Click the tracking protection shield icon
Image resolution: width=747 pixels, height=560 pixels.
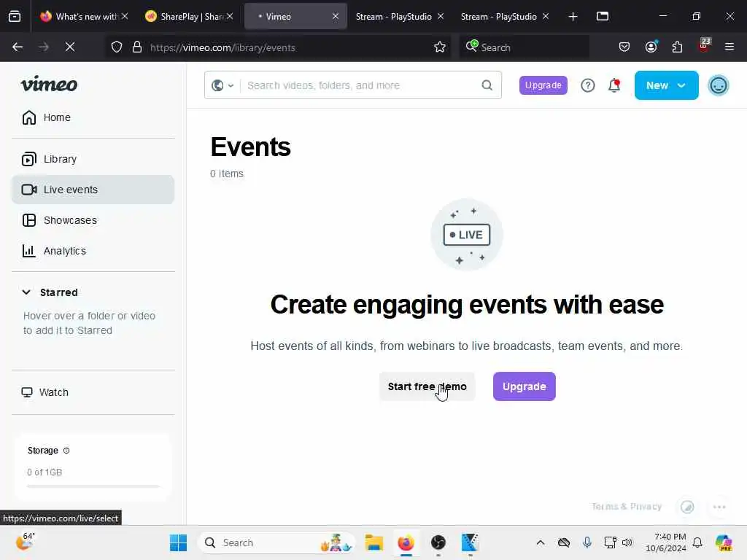pos(117,47)
